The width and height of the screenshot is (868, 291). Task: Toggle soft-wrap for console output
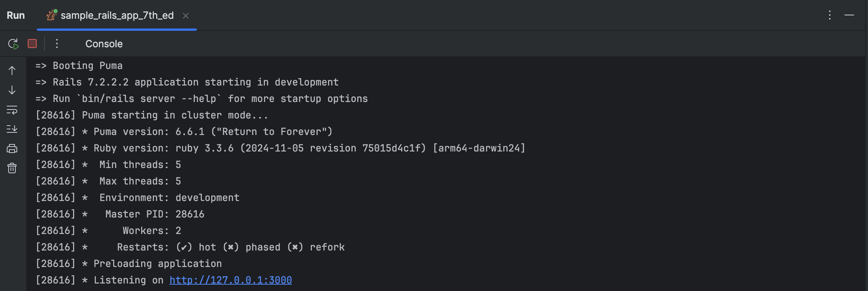coord(12,110)
